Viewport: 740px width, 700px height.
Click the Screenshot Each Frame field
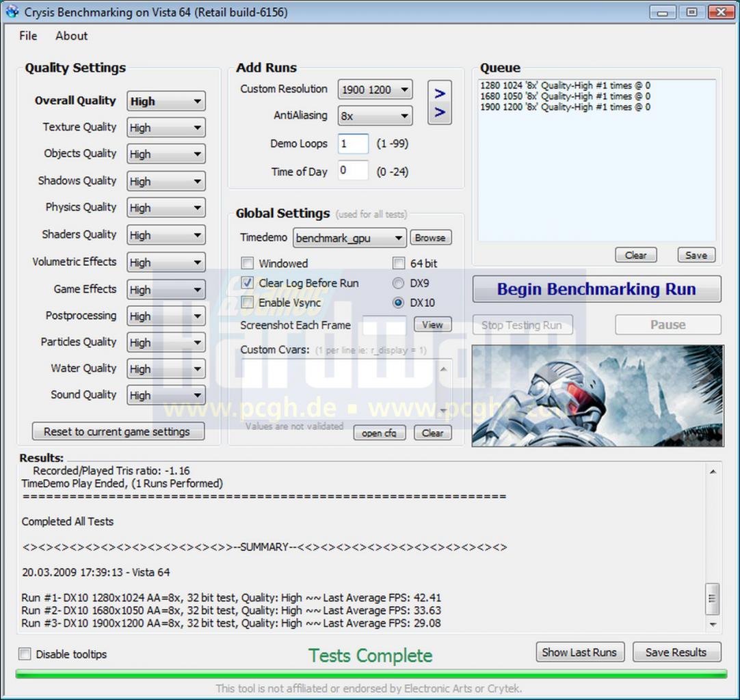pyautogui.click(x=384, y=325)
